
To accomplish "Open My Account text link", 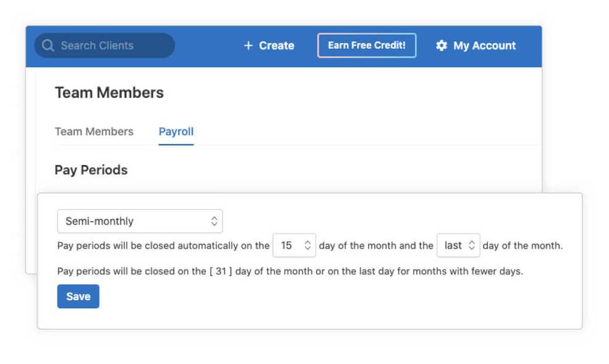I will click(x=484, y=46).
